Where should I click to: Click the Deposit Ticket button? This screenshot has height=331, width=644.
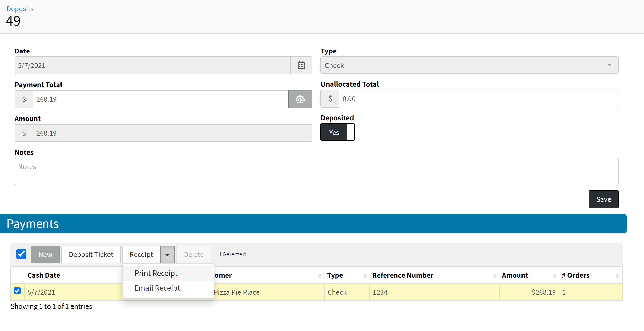[91, 255]
